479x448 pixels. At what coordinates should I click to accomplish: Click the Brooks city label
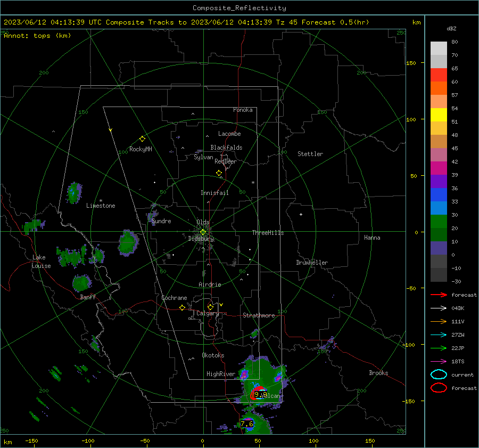[378, 373]
